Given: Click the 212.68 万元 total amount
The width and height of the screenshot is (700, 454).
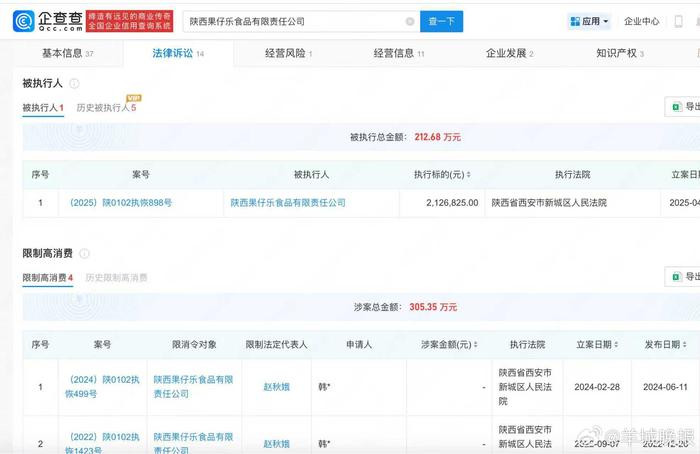Looking at the screenshot, I should click(x=437, y=137).
